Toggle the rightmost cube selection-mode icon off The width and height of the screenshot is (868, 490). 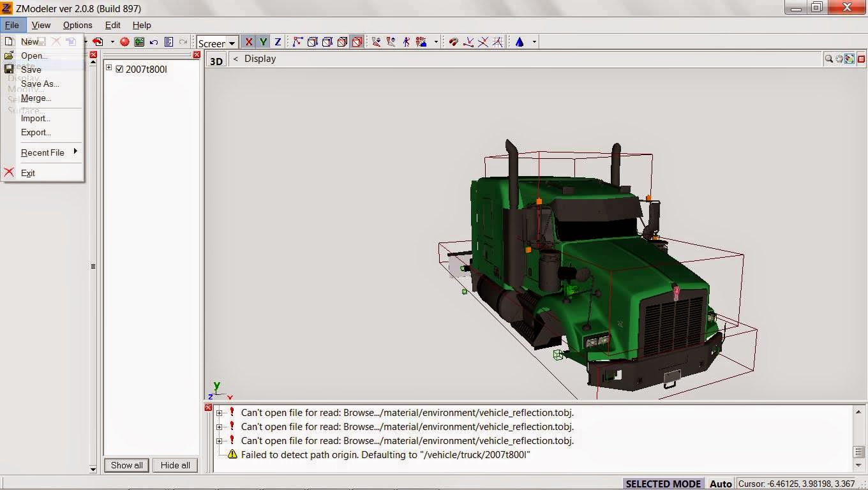357,41
